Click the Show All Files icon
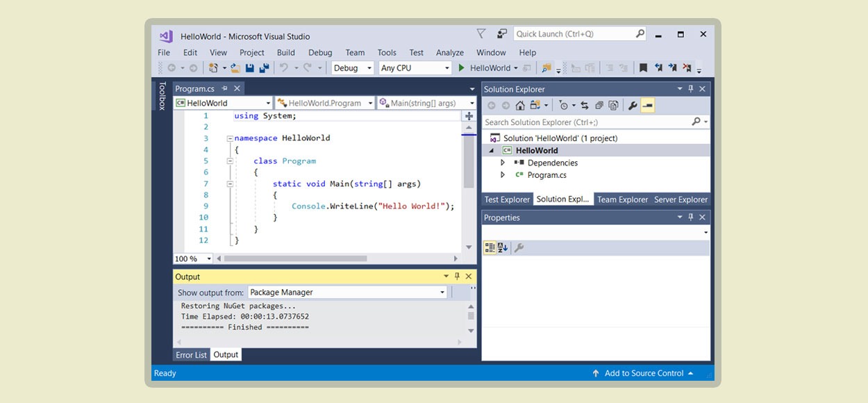The image size is (868, 403). tap(614, 106)
